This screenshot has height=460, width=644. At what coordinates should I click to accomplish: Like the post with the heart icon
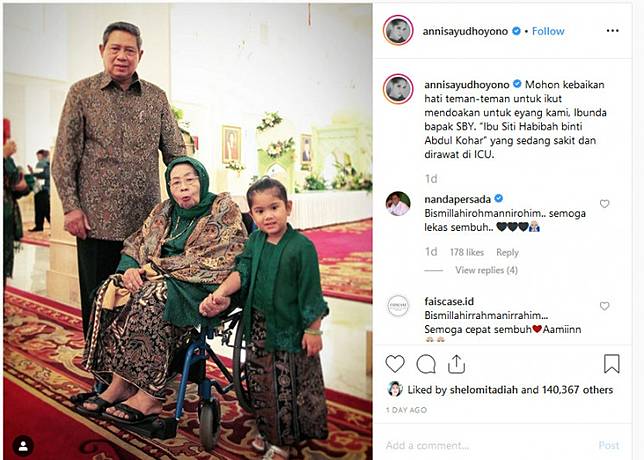[x=395, y=364]
